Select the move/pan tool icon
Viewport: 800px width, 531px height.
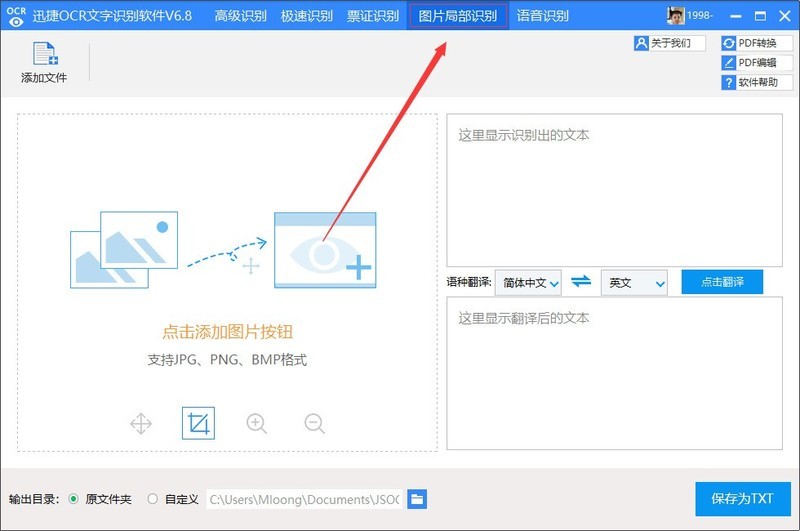(141, 423)
